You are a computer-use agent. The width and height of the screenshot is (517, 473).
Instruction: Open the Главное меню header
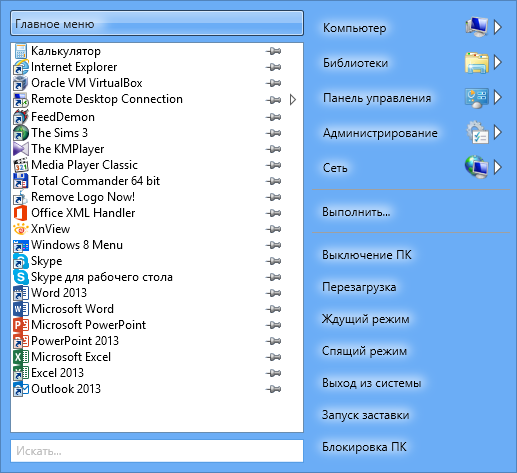tap(157, 23)
